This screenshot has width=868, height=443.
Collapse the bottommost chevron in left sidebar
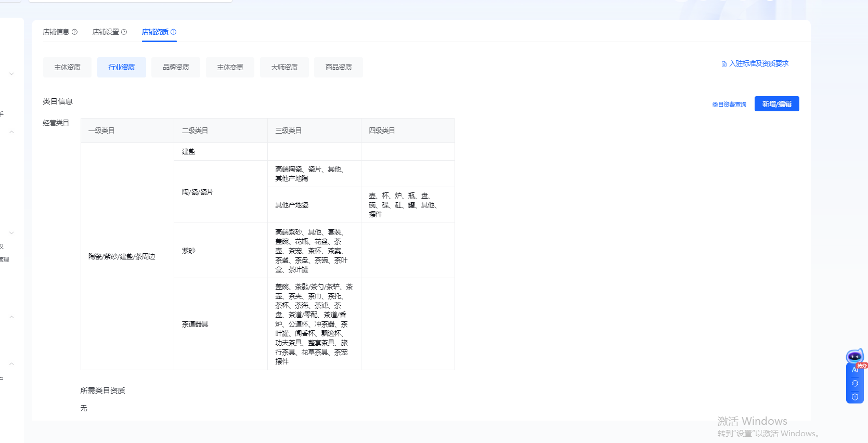(x=11, y=364)
